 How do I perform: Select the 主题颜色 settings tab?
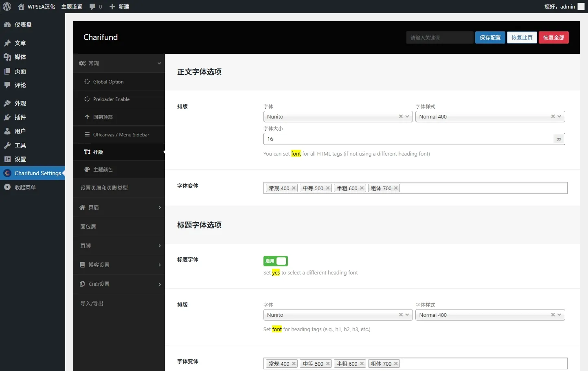point(103,170)
